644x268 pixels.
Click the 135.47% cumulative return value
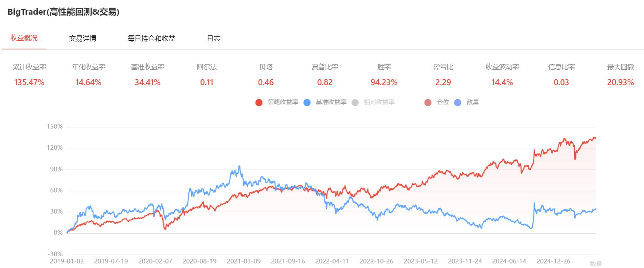[x=29, y=83]
